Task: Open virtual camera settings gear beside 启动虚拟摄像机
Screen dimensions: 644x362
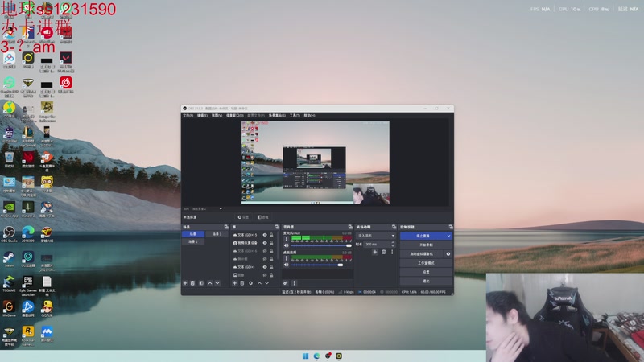Action: tap(448, 254)
